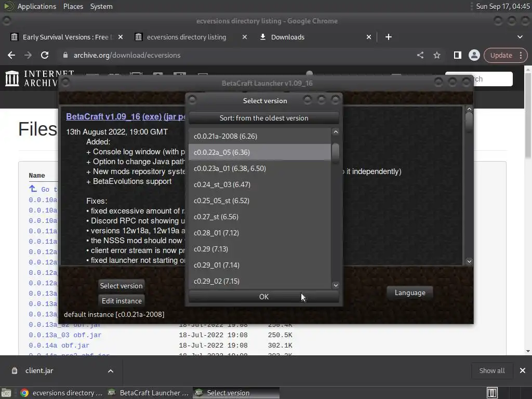Close the downloads shelf
The width and height of the screenshot is (532, 399).
point(523,370)
